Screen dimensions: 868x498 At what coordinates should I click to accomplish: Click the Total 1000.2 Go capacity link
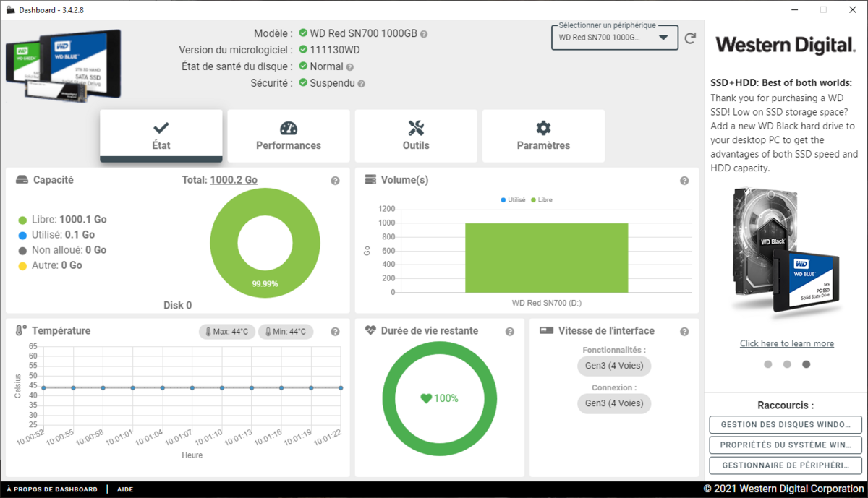click(234, 180)
